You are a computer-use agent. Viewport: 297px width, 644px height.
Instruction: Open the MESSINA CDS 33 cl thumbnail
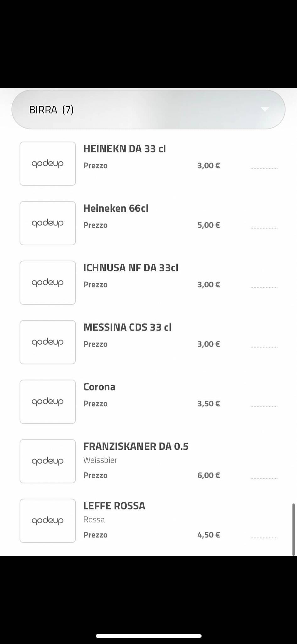click(48, 342)
